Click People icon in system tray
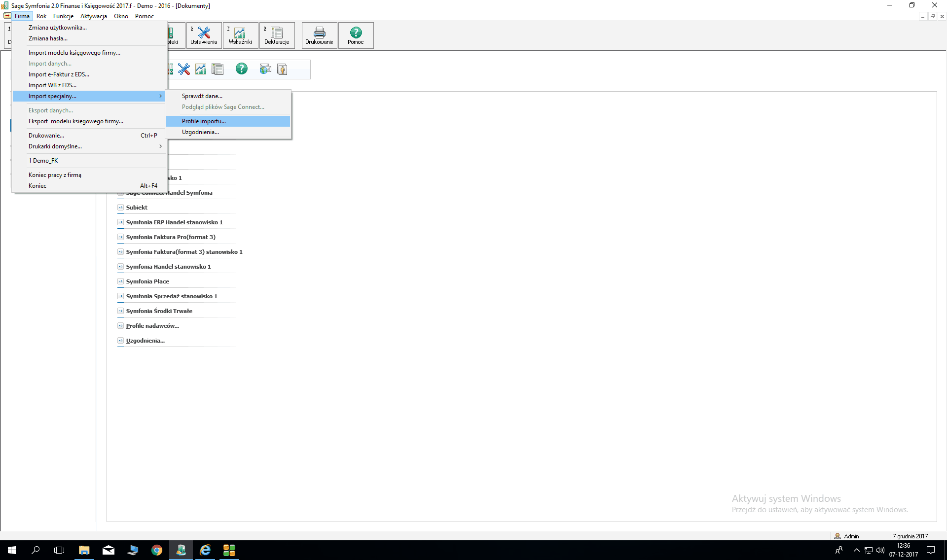Screen dimensions: 947x560 coord(838,550)
